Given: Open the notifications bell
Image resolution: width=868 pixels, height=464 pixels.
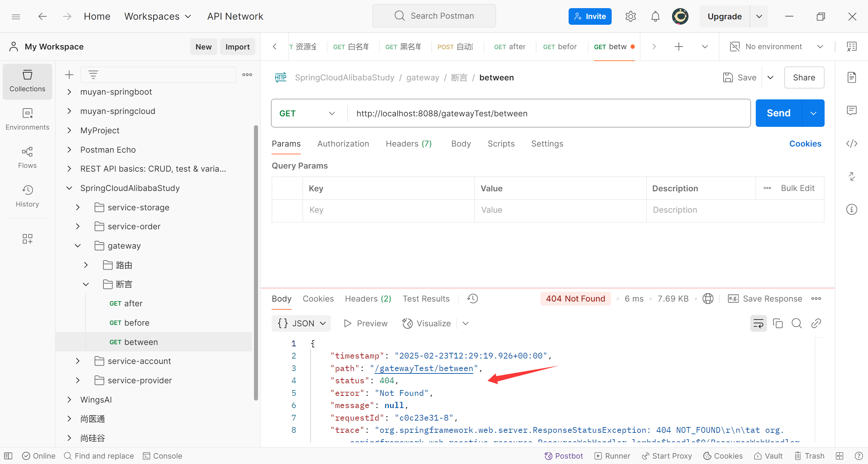Looking at the screenshot, I should [x=655, y=16].
